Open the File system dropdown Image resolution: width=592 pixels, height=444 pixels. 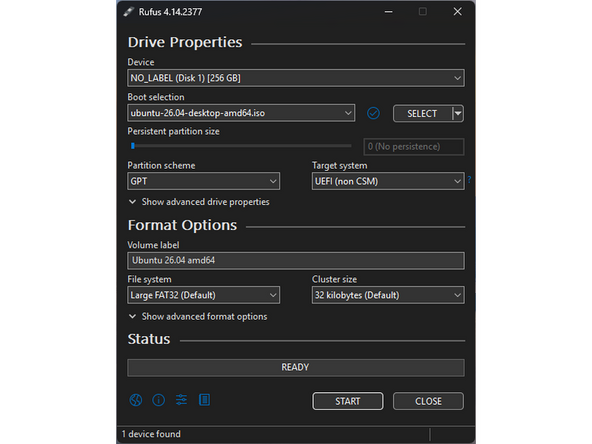[204, 295]
